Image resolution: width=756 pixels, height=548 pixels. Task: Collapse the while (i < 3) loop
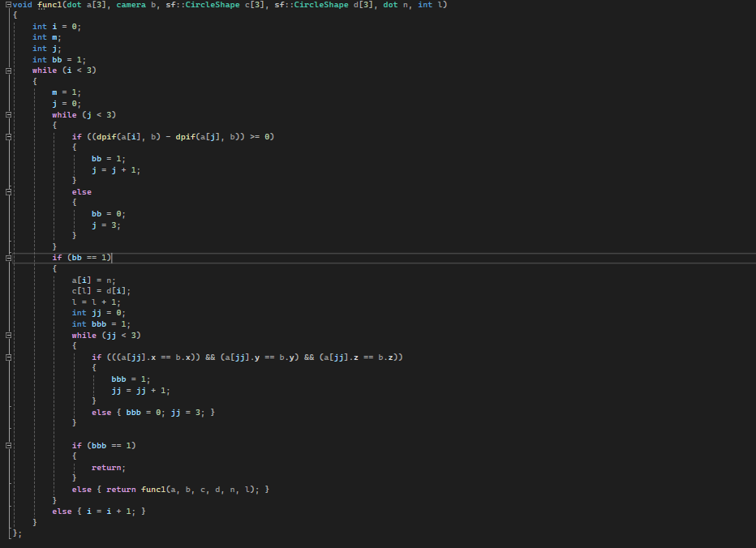tap(8, 71)
